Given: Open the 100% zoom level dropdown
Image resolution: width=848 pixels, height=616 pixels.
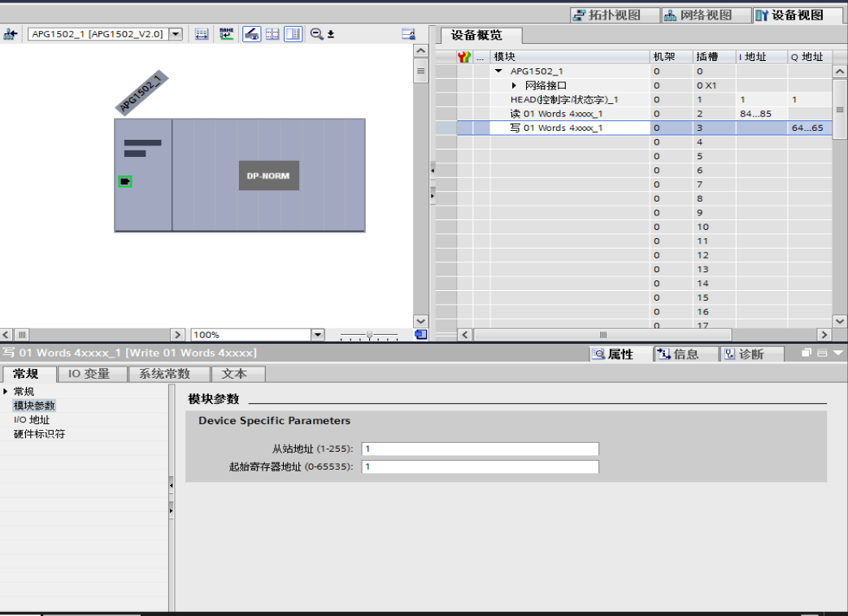Looking at the screenshot, I should 318,335.
